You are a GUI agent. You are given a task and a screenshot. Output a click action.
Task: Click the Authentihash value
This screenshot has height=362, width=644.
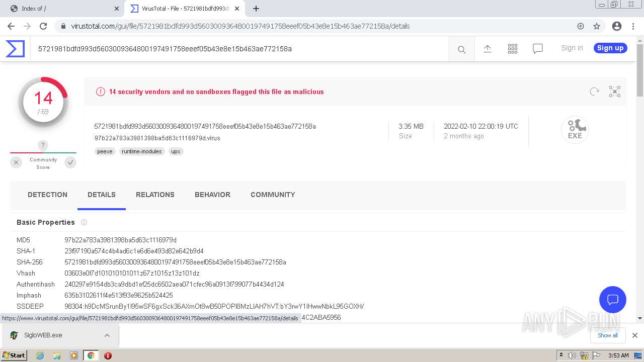tap(174, 284)
